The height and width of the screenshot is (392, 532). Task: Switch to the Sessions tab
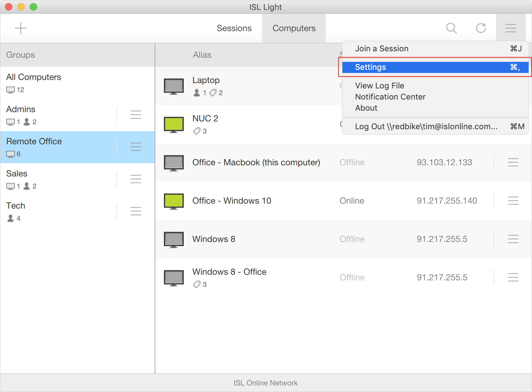[234, 28]
